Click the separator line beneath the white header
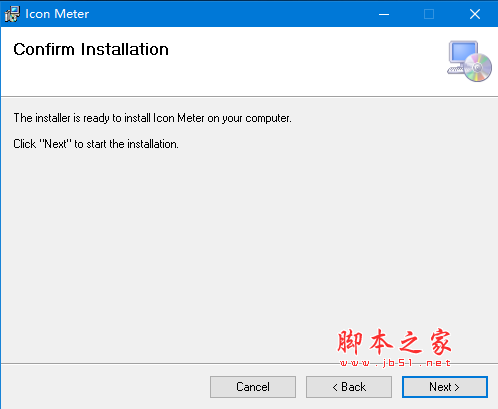 [x=249, y=97]
